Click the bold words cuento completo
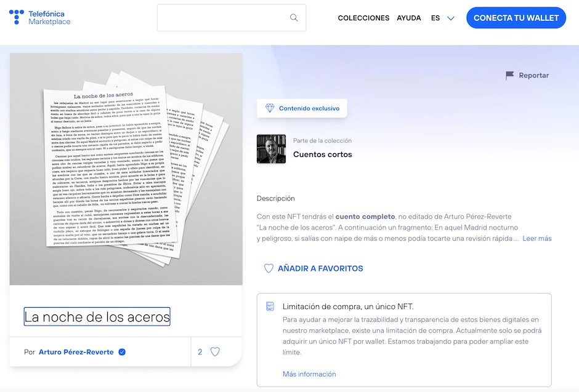This screenshot has height=392, width=579. pos(365,217)
